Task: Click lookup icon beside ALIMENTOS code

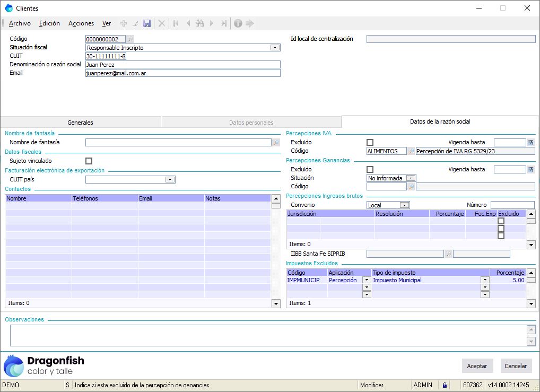Action: pyautogui.click(x=411, y=151)
